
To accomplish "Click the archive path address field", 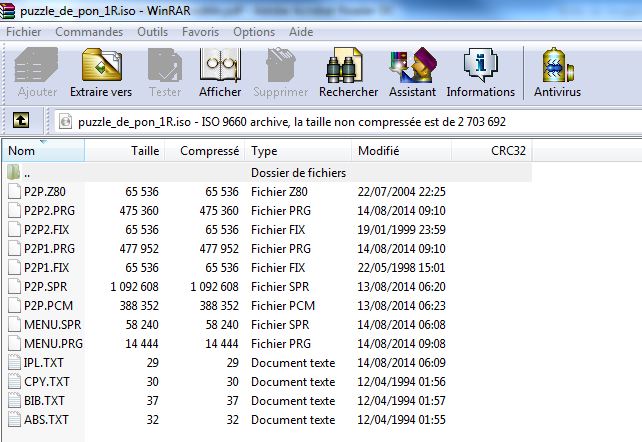I will tap(348, 122).
